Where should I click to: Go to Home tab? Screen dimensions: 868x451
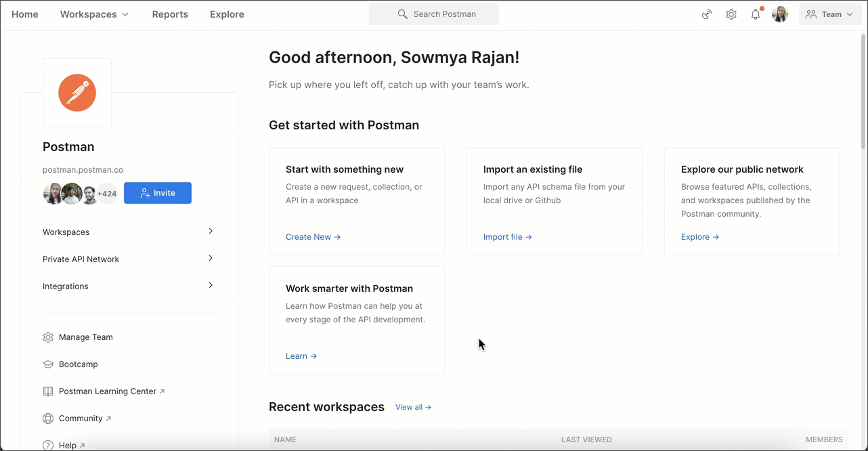tap(25, 14)
